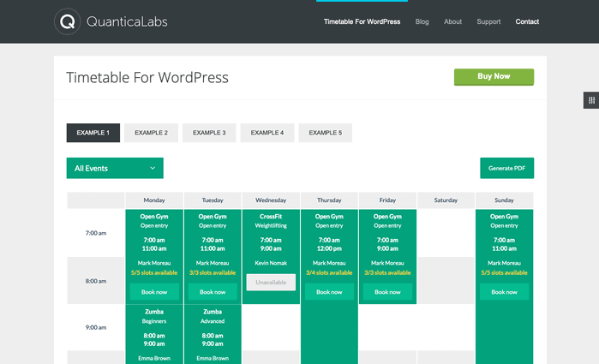Switch to the EXAMPLE 5 tab
This screenshot has height=364, width=599.
coord(326,133)
